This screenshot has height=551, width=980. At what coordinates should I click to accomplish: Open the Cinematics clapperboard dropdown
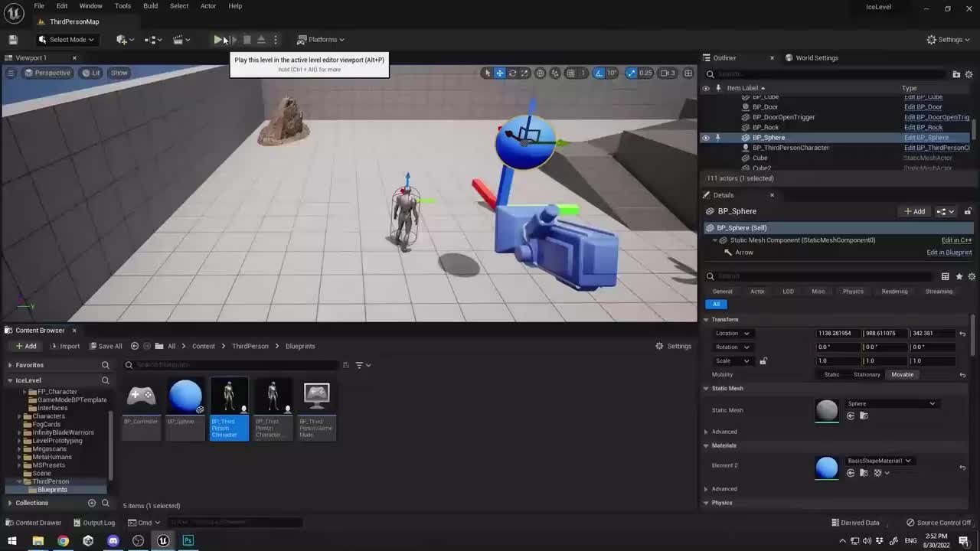click(x=181, y=40)
